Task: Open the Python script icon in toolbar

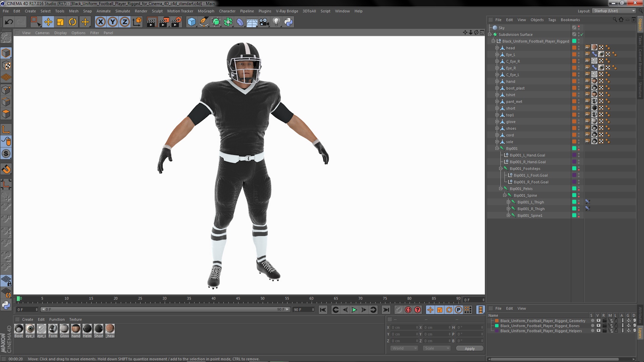Action: [288, 22]
